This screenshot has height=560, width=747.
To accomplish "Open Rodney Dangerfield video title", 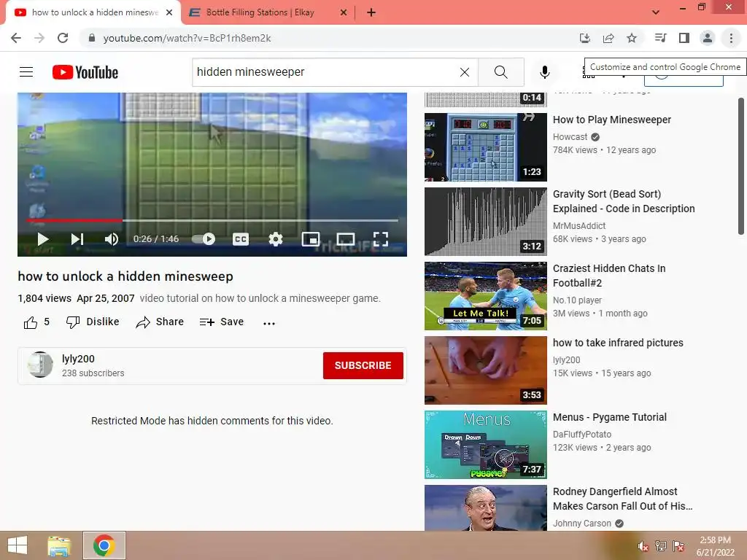I will 622,499.
